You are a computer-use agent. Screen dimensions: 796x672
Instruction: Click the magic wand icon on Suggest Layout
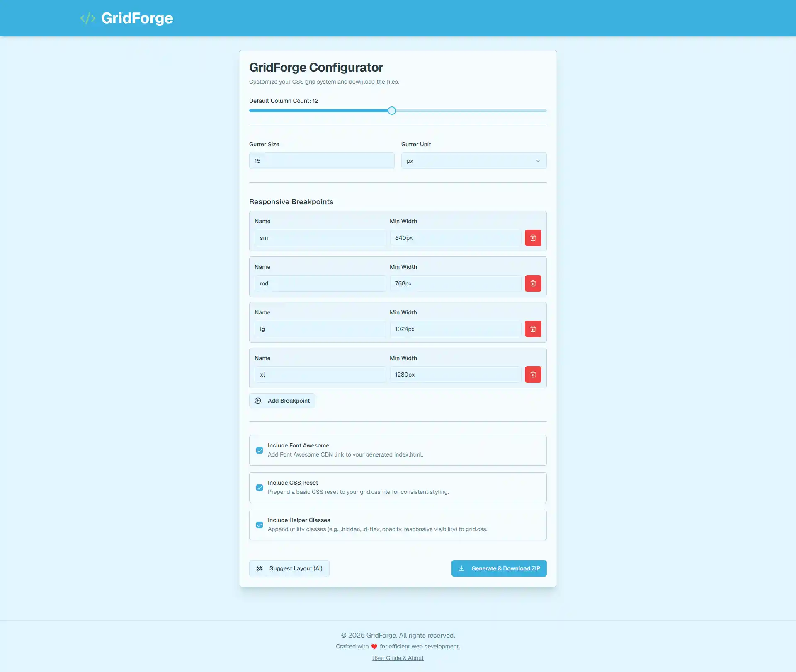260,568
